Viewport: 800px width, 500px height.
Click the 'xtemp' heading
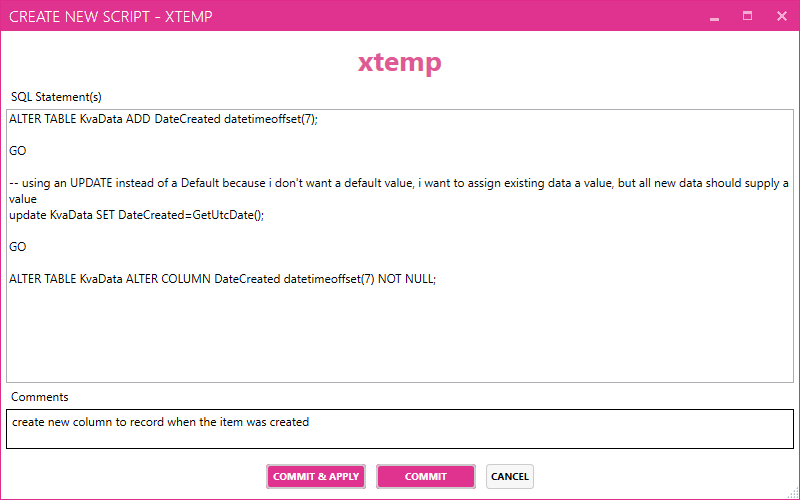click(x=399, y=62)
